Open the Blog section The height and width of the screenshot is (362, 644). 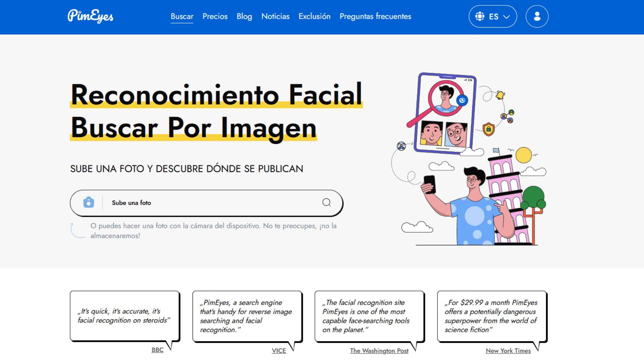pyautogui.click(x=244, y=16)
